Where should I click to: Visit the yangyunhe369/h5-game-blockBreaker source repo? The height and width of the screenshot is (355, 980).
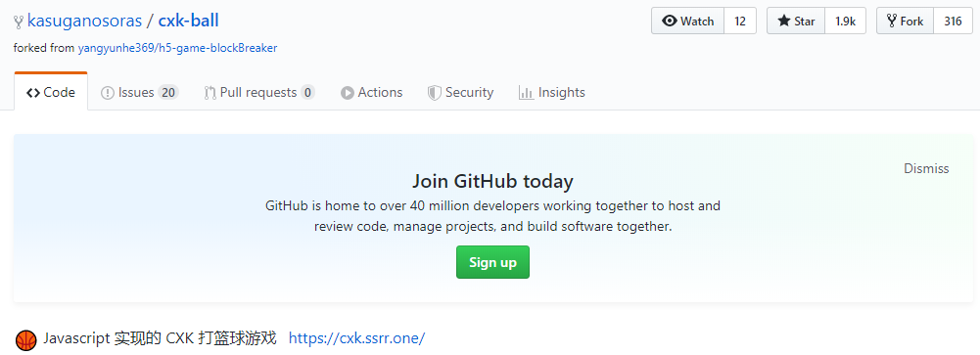[x=177, y=48]
